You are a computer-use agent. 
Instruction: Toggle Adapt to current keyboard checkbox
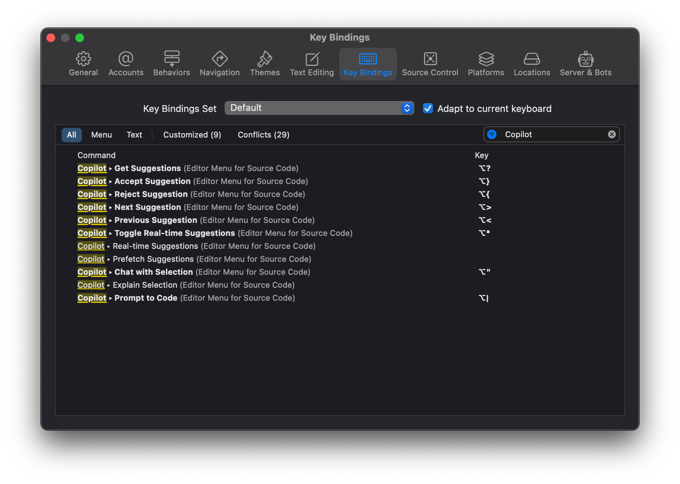point(428,108)
